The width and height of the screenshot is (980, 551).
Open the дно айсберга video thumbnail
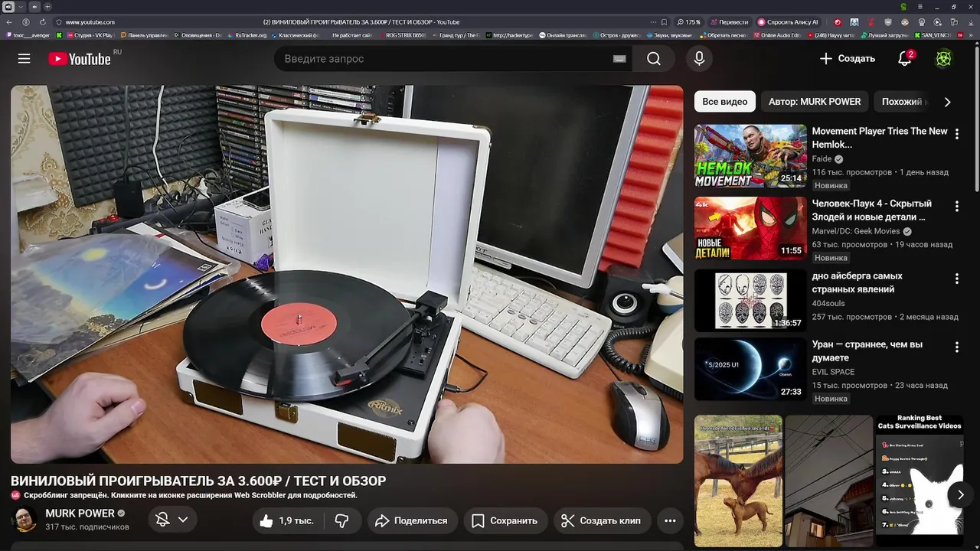coord(750,300)
